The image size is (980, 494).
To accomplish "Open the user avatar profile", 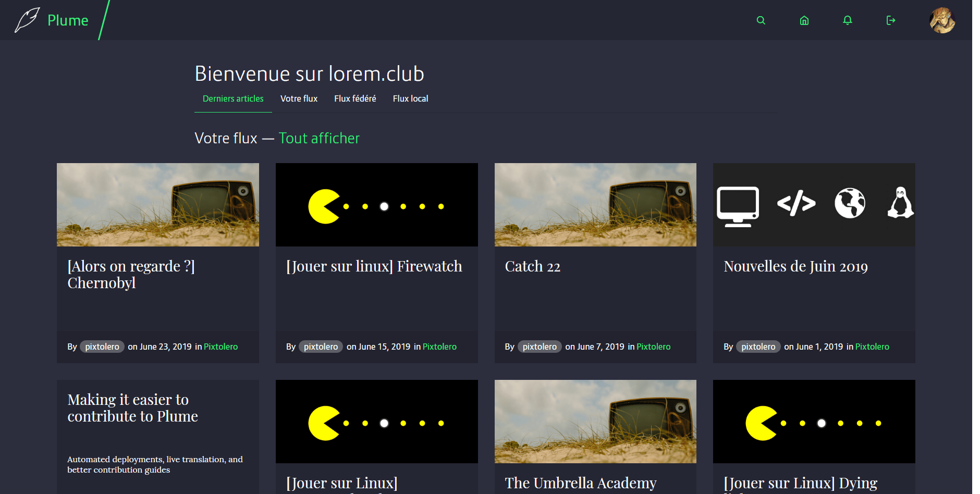I will pos(942,20).
